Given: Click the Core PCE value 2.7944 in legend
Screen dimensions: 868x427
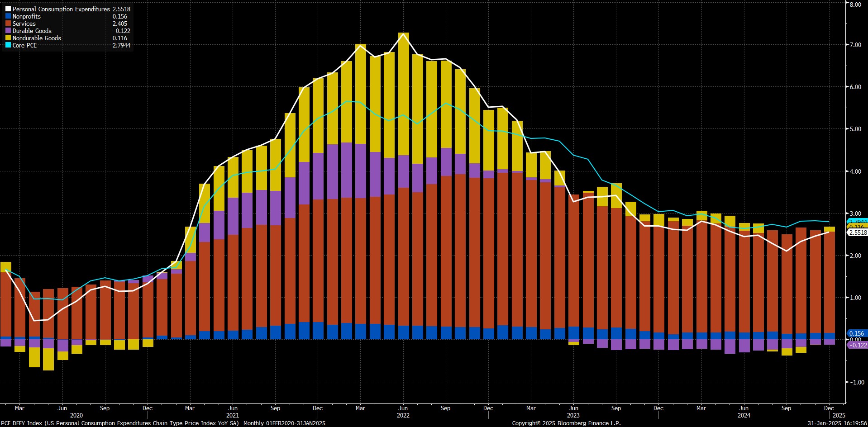Looking at the screenshot, I should click(x=121, y=45).
